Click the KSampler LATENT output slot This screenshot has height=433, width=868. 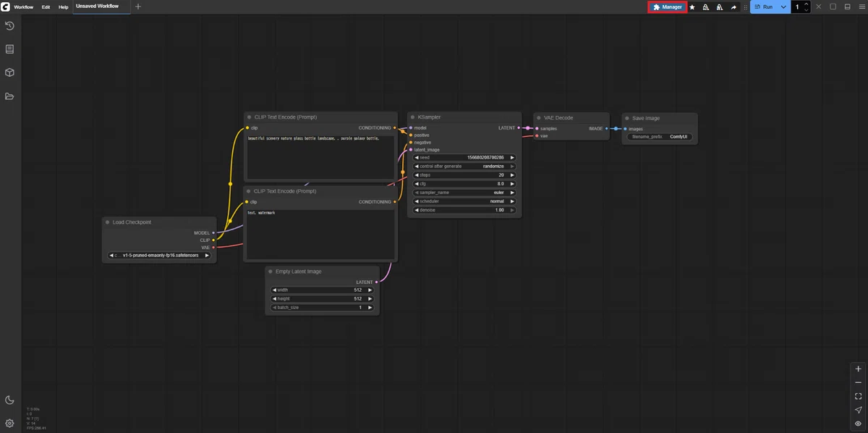519,128
